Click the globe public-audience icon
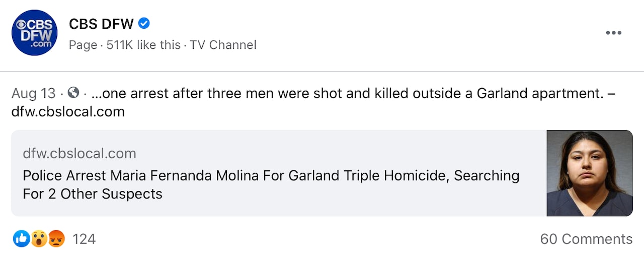This screenshot has width=644, height=254. 73,93
